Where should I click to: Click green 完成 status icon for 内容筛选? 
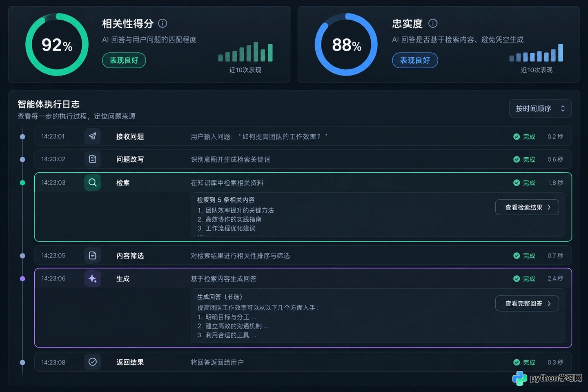click(517, 256)
